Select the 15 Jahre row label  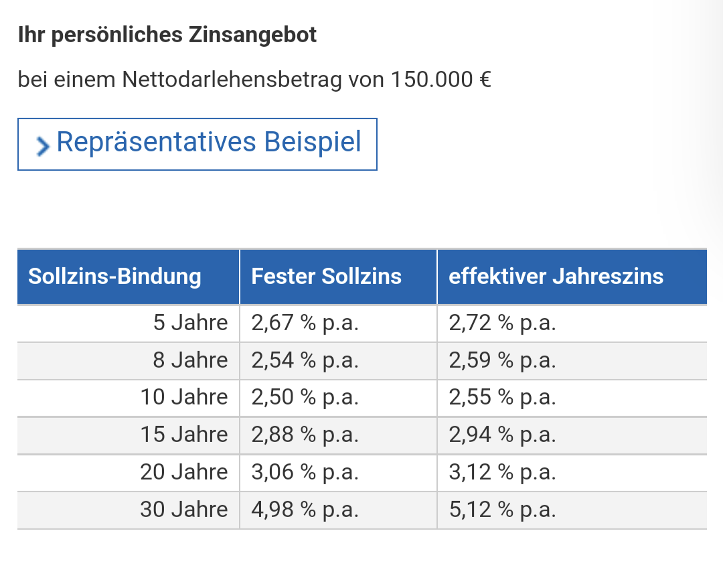[184, 435]
